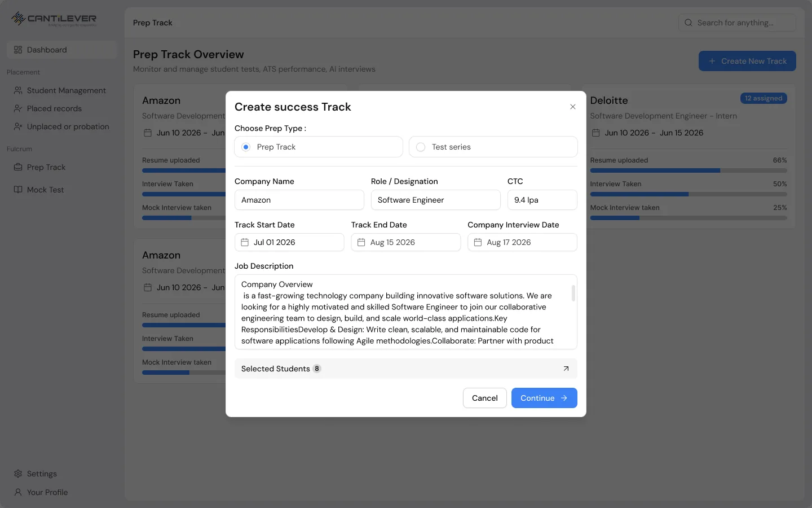Click the Prep Track briefcase icon
Image resolution: width=812 pixels, height=508 pixels.
pos(18,167)
